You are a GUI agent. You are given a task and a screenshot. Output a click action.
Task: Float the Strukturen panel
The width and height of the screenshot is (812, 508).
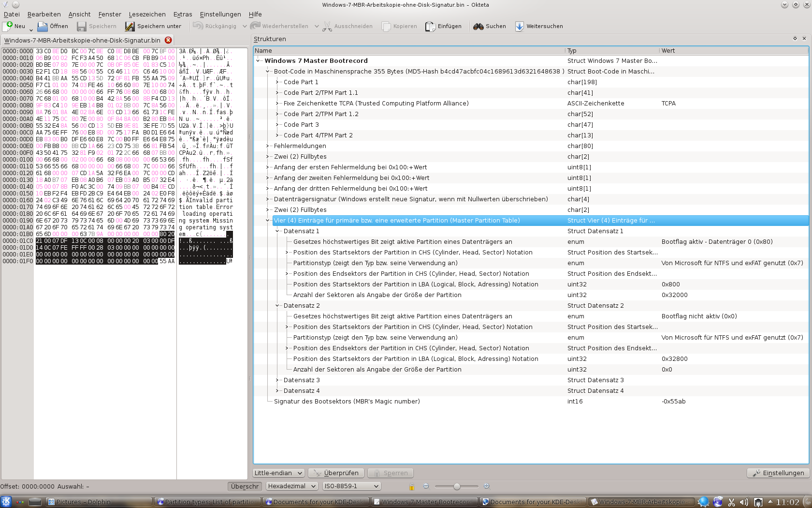[x=795, y=39]
